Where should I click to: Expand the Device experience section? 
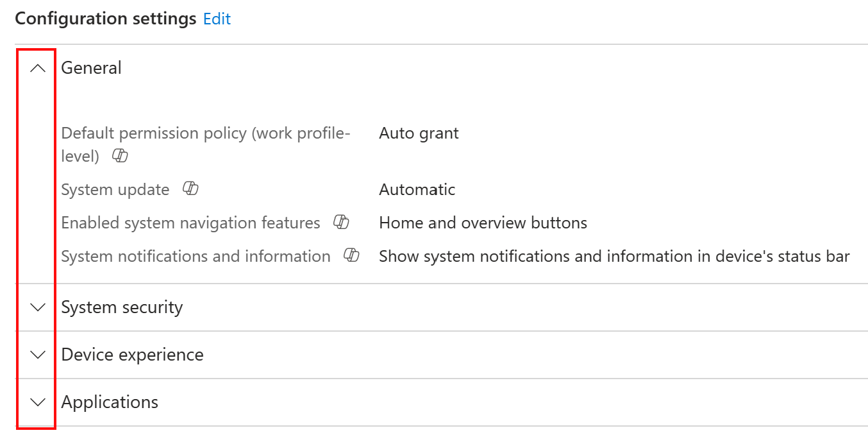point(37,355)
